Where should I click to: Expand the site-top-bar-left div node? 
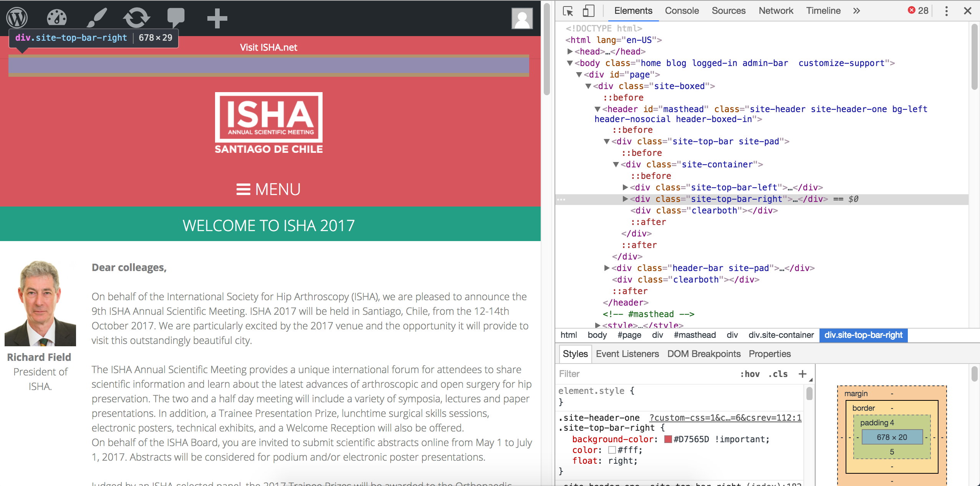tap(625, 187)
